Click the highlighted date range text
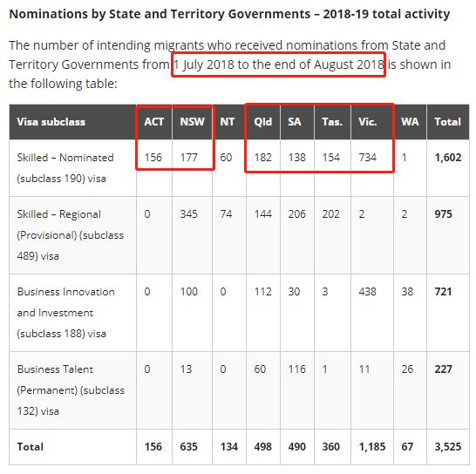 pyautogui.click(x=278, y=64)
